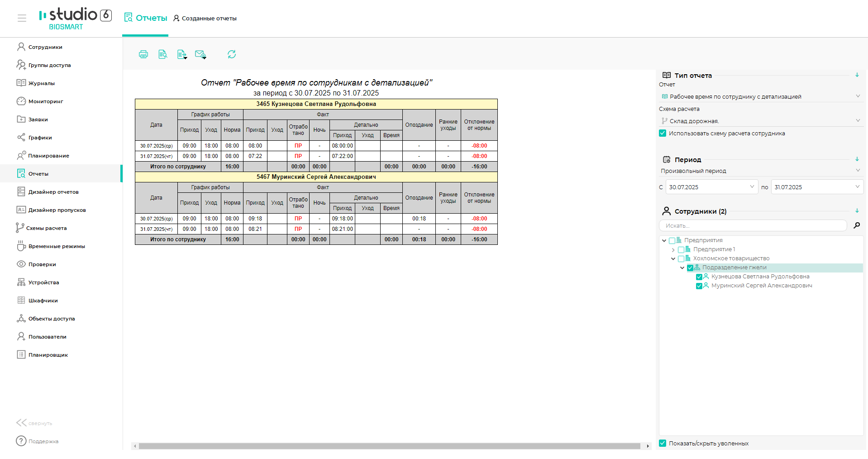Click scrollbar right arrow below report
Viewport: 868px width, 459px height.
pos(648,446)
